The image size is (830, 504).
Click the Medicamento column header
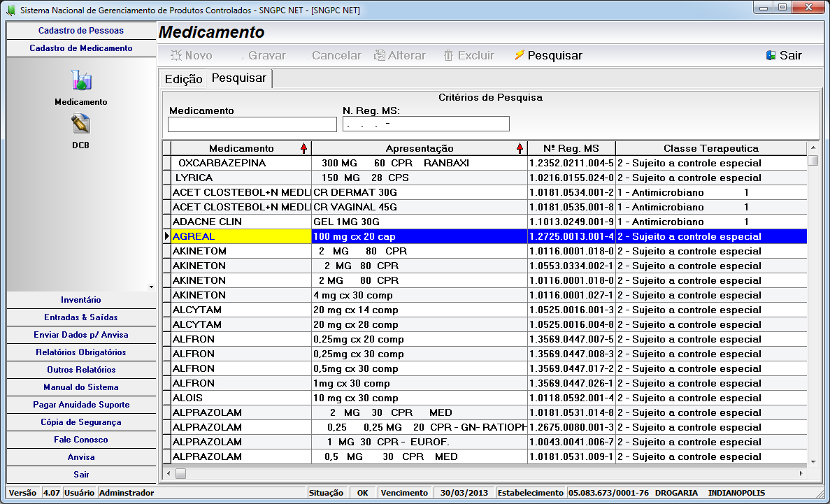[241, 148]
